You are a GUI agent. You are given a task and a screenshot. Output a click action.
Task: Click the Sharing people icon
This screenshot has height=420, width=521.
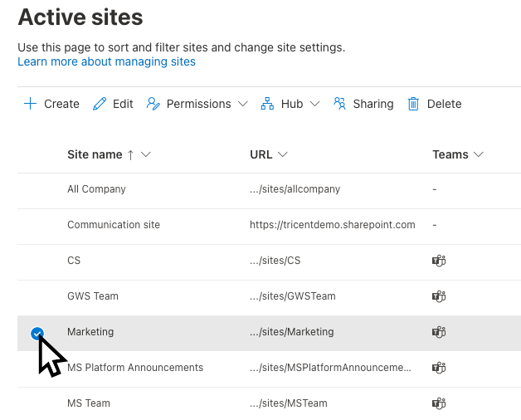(x=339, y=104)
